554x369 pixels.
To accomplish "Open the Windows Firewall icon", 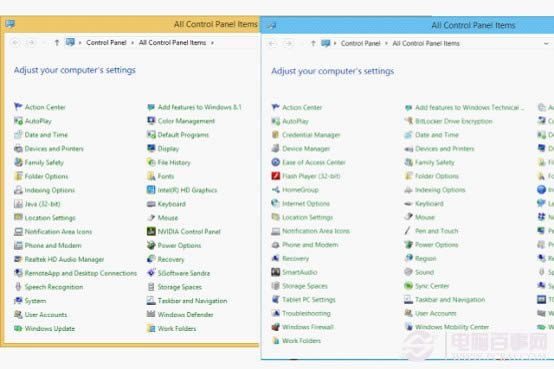I will [x=276, y=327].
